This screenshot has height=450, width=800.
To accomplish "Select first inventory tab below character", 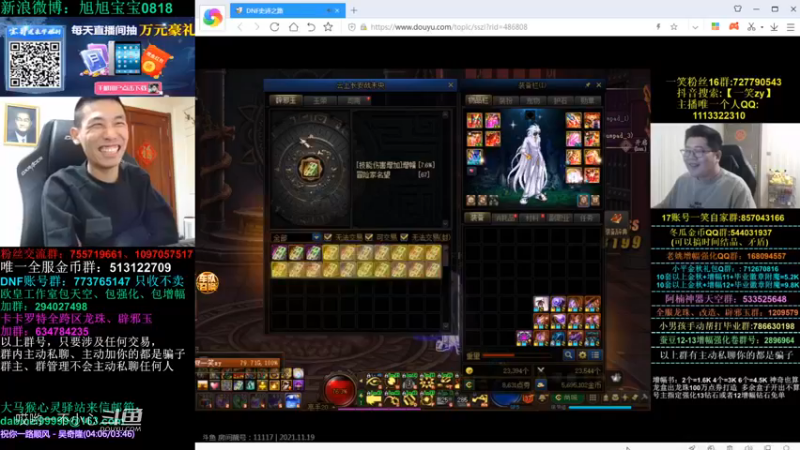I will 477,218.
